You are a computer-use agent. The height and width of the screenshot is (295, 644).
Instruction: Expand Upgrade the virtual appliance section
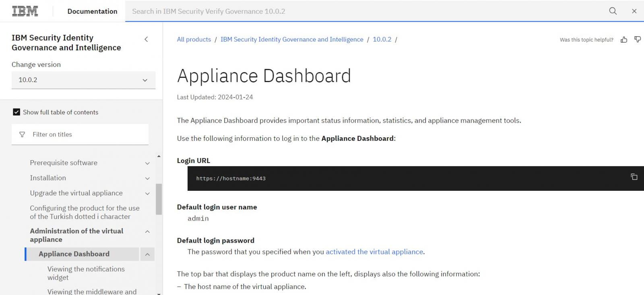point(147,194)
